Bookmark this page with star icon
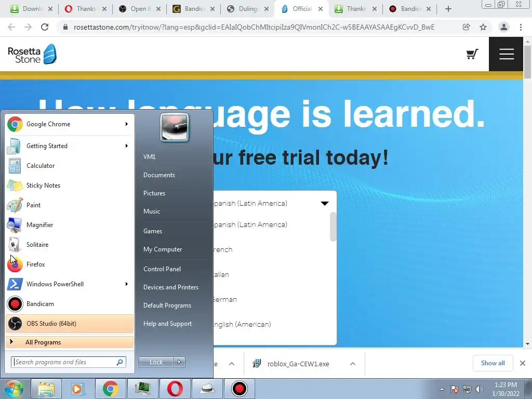Image resolution: width=532 pixels, height=399 pixels. (483, 27)
